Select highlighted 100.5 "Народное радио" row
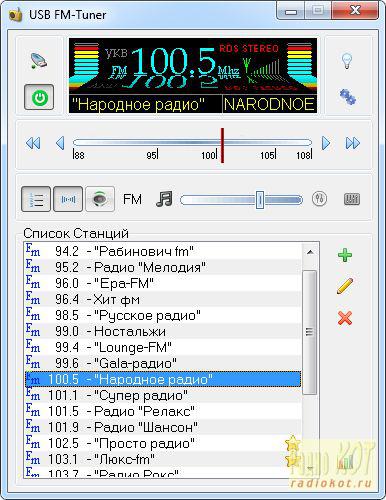Image resolution: width=386 pixels, height=500 pixels. [x=163, y=379]
